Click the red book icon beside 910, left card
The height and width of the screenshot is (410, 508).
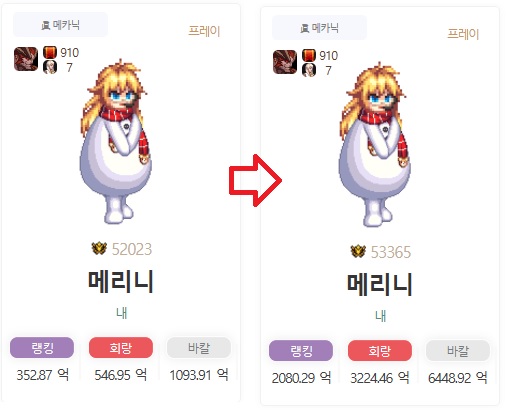pyautogui.click(x=50, y=53)
